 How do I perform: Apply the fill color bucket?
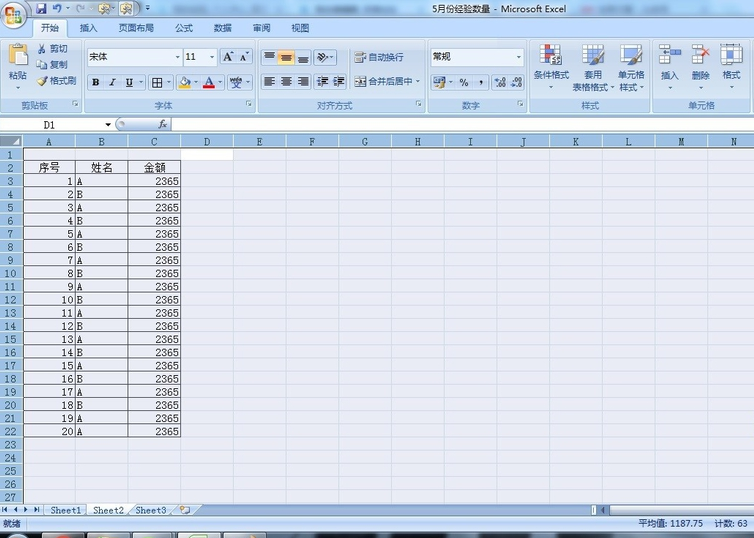184,83
